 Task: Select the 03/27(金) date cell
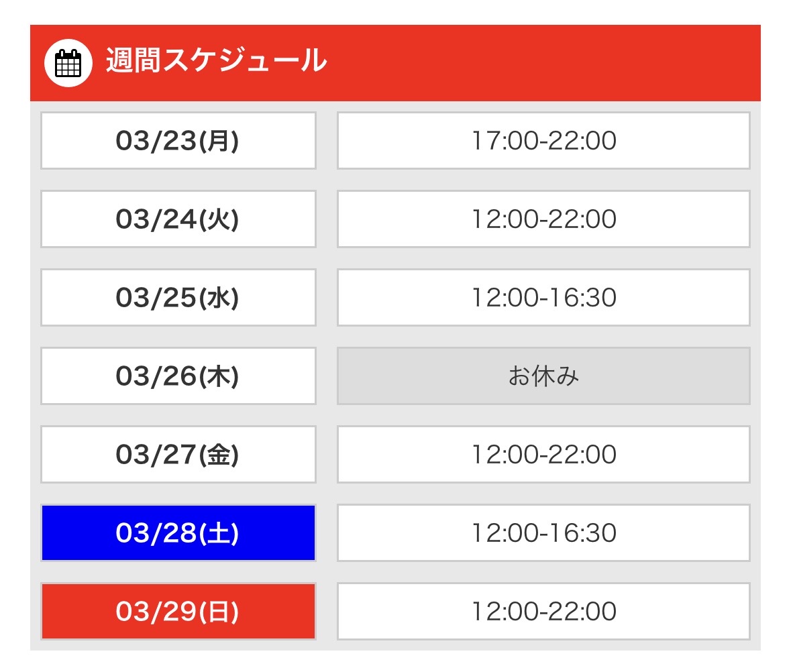(x=178, y=455)
